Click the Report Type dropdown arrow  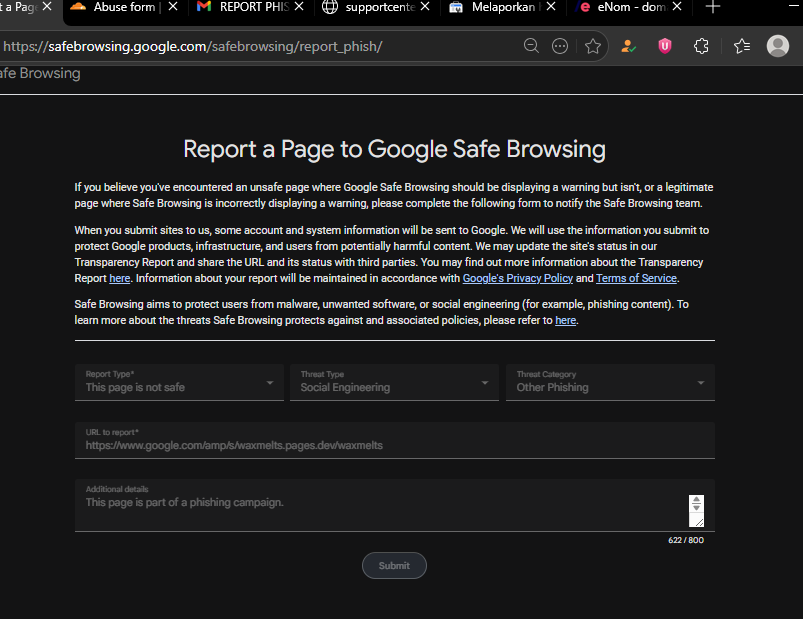(x=270, y=382)
